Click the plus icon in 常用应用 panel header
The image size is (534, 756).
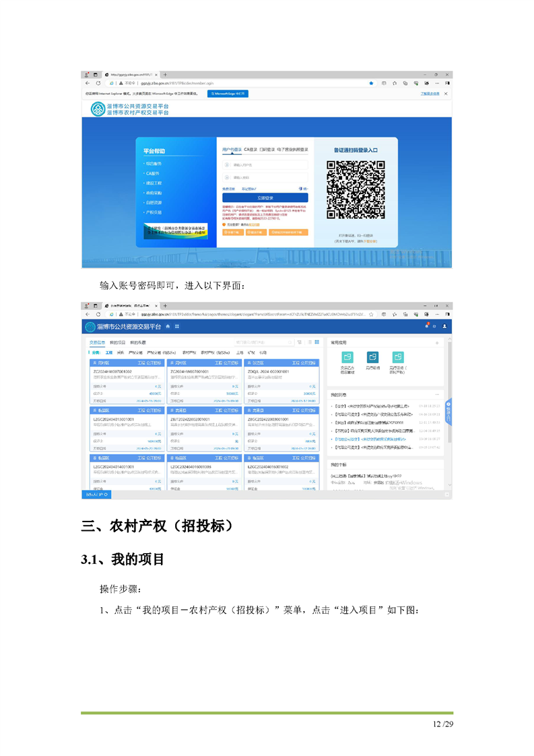click(436, 343)
